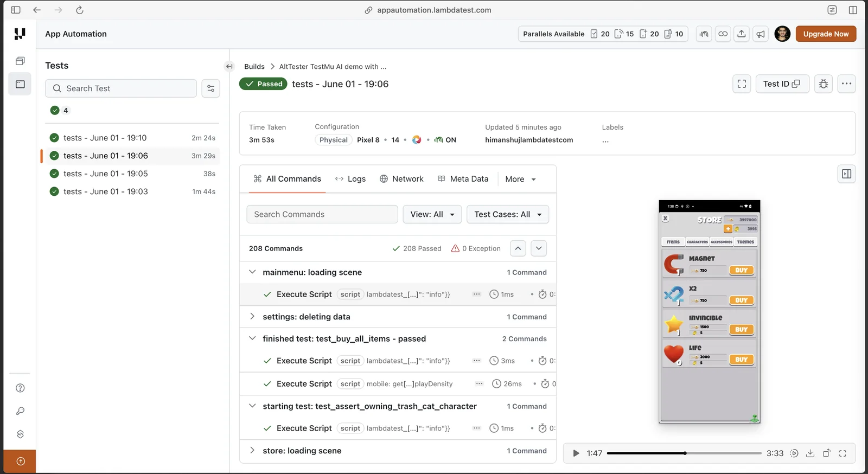Toggle the browser sidebar panel
Screen dimensions: 868x474
tap(16, 10)
